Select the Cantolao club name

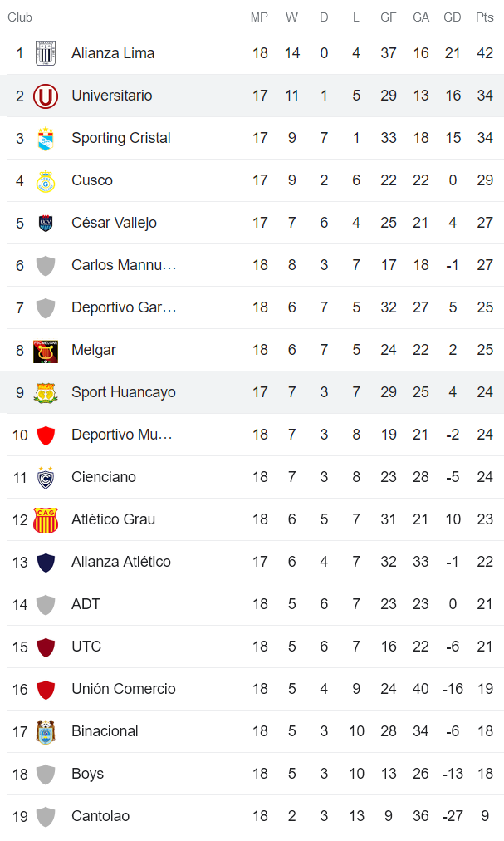(x=100, y=816)
